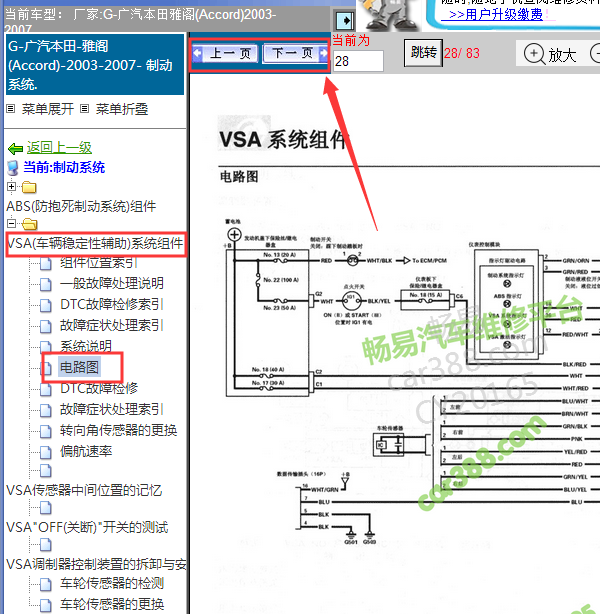Open 组件位置索引 page
The height and width of the screenshot is (614, 600).
tap(99, 263)
